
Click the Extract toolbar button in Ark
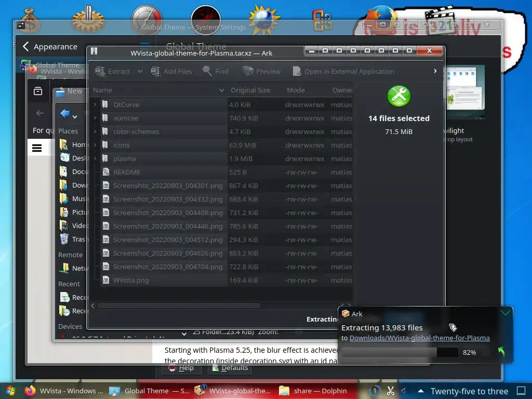[x=113, y=71]
